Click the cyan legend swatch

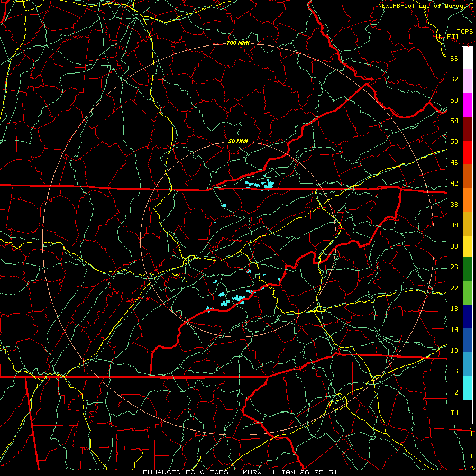tap(467, 388)
